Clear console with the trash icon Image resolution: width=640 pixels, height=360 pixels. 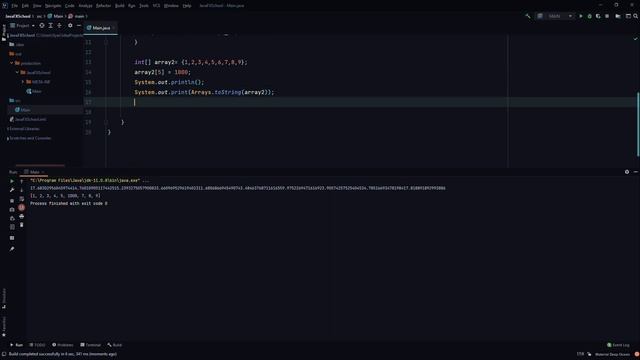[22, 225]
